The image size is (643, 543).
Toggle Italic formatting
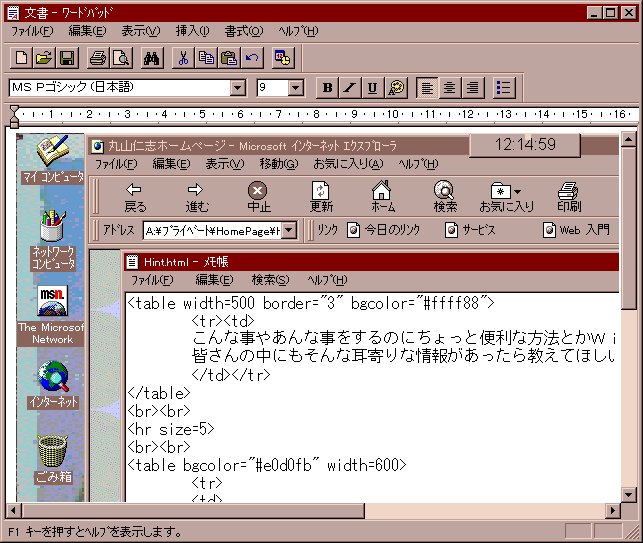(350, 88)
